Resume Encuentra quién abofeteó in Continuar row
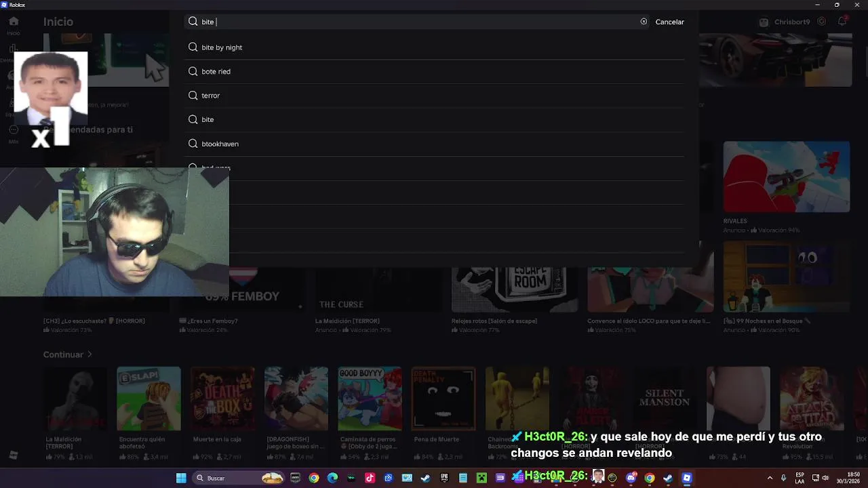 point(149,399)
